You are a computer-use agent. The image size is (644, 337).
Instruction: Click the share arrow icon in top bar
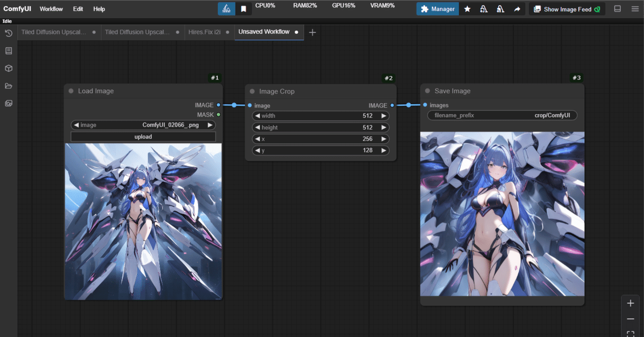517,9
